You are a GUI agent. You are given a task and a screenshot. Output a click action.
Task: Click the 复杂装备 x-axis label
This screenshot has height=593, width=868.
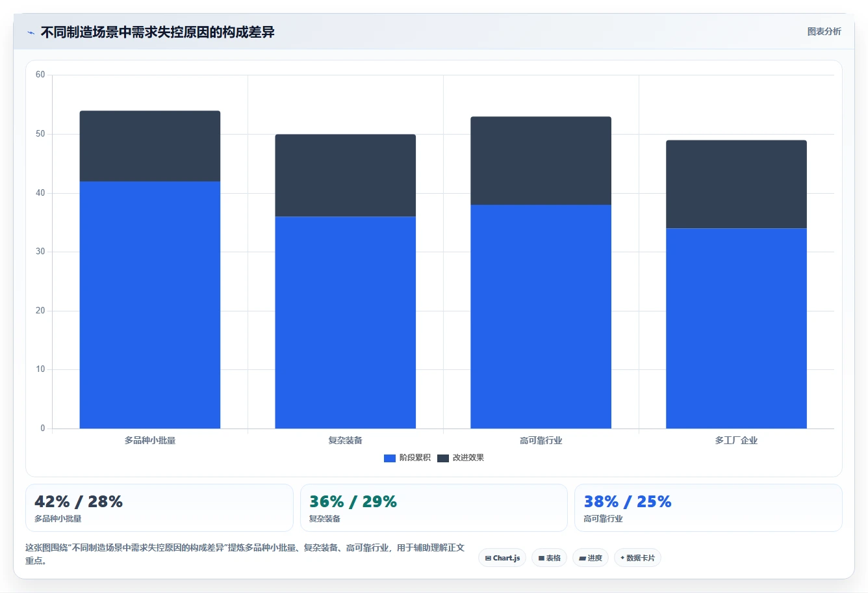tap(346, 440)
